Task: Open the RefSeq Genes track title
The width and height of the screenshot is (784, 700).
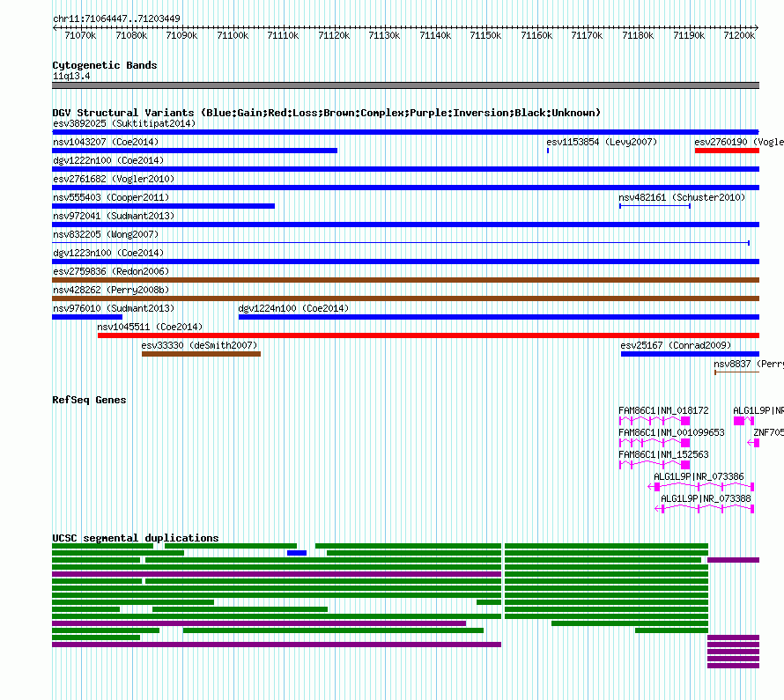Action: click(x=89, y=400)
